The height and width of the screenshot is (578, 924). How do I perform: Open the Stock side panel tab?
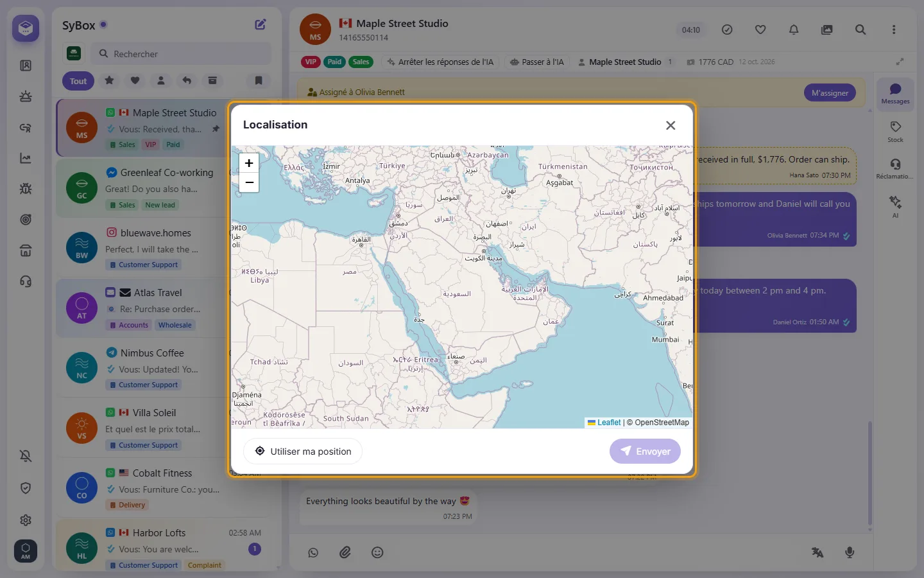point(895,132)
